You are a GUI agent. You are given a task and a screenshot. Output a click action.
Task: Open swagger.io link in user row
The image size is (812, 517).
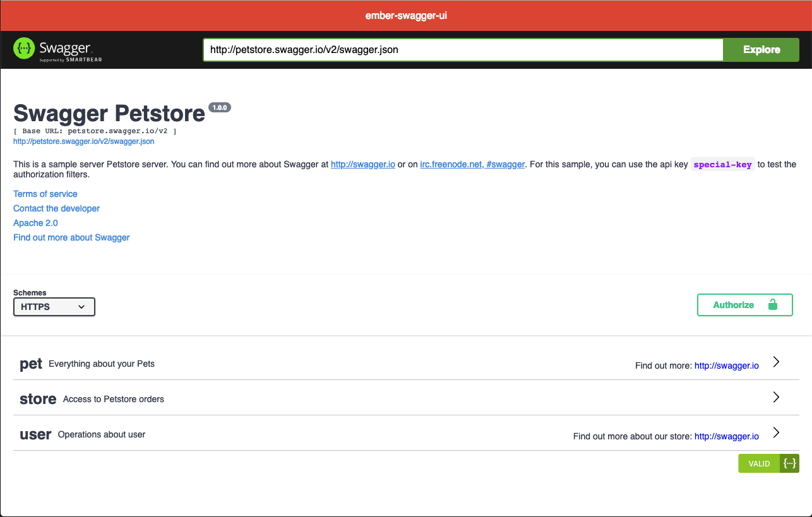coord(727,436)
